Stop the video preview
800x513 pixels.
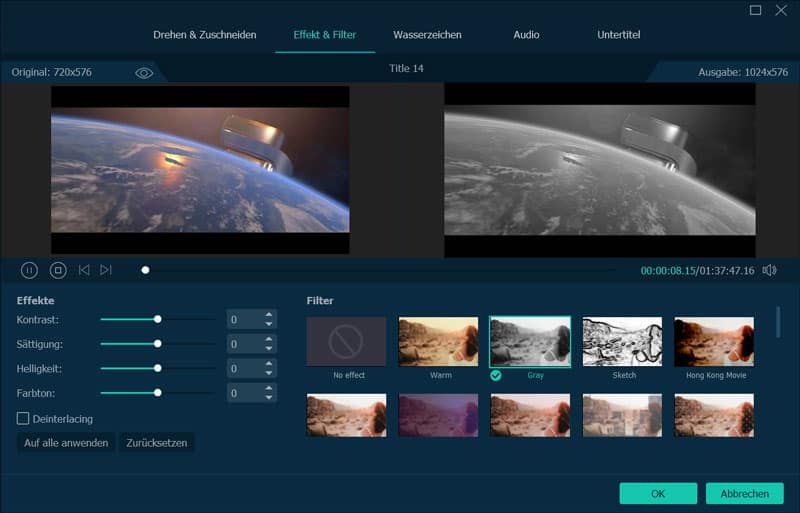(x=58, y=270)
